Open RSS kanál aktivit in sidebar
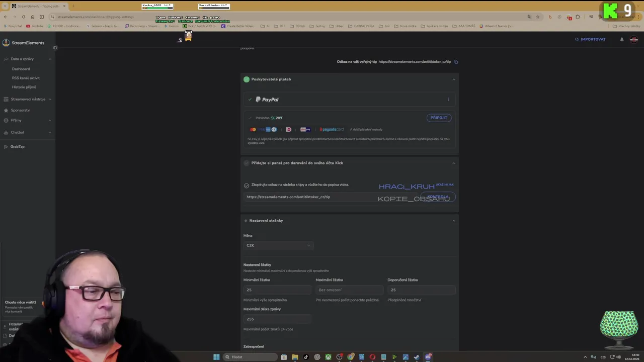644x362 pixels. tap(26, 78)
